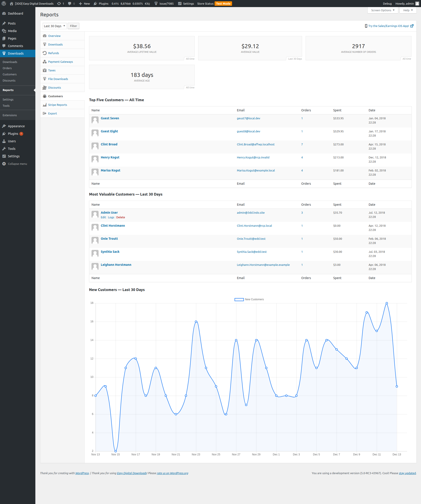
Task: Click the comments bubble icon in admin bar
Action: 70,4
